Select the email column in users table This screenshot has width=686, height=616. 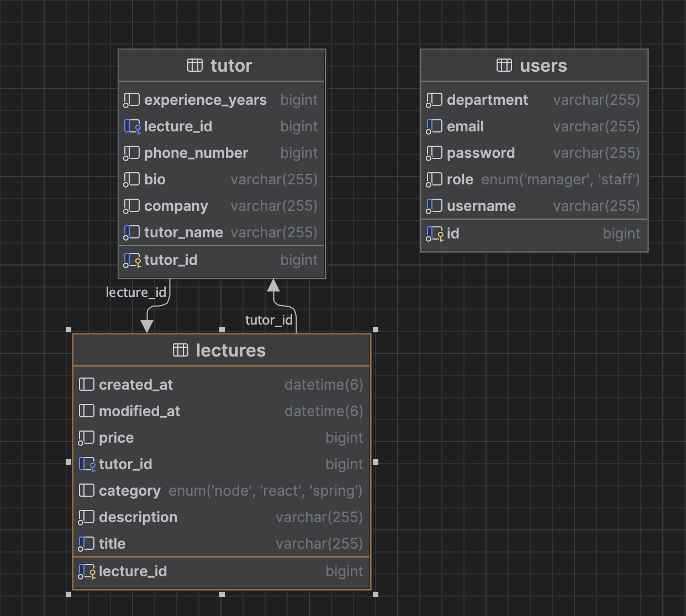pos(534,126)
